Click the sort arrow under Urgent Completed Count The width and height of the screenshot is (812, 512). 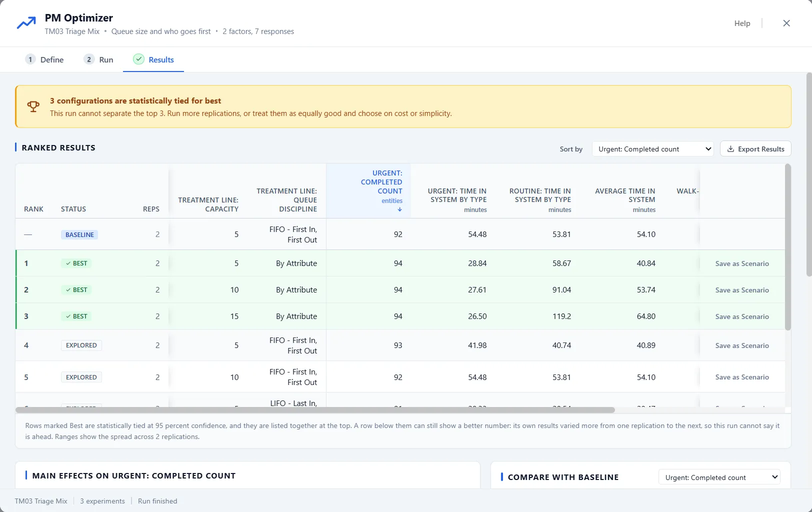point(399,209)
